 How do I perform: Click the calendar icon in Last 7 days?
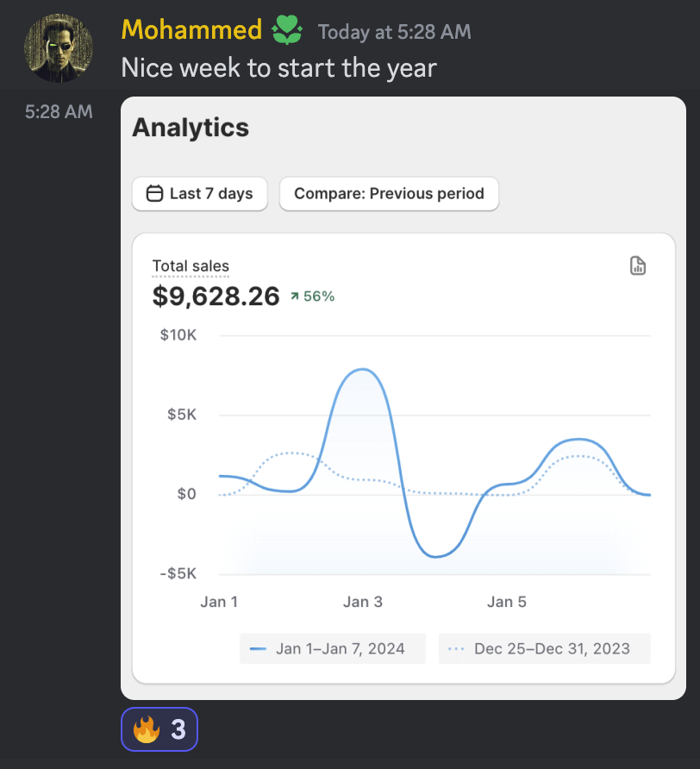(x=154, y=193)
